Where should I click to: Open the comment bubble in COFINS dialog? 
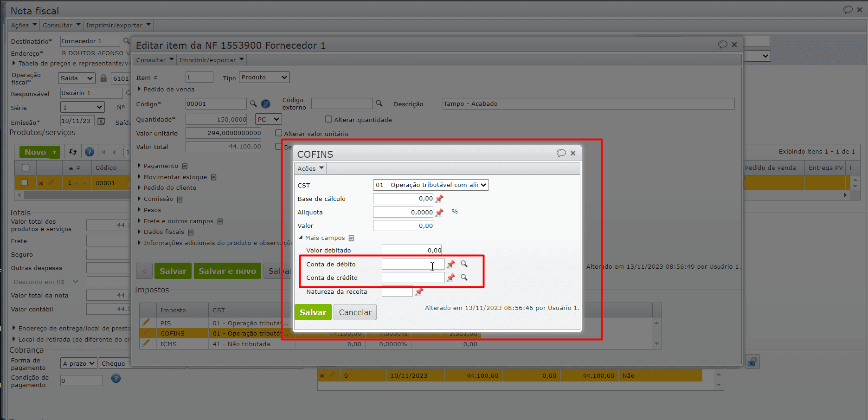(x=561, y=153)
